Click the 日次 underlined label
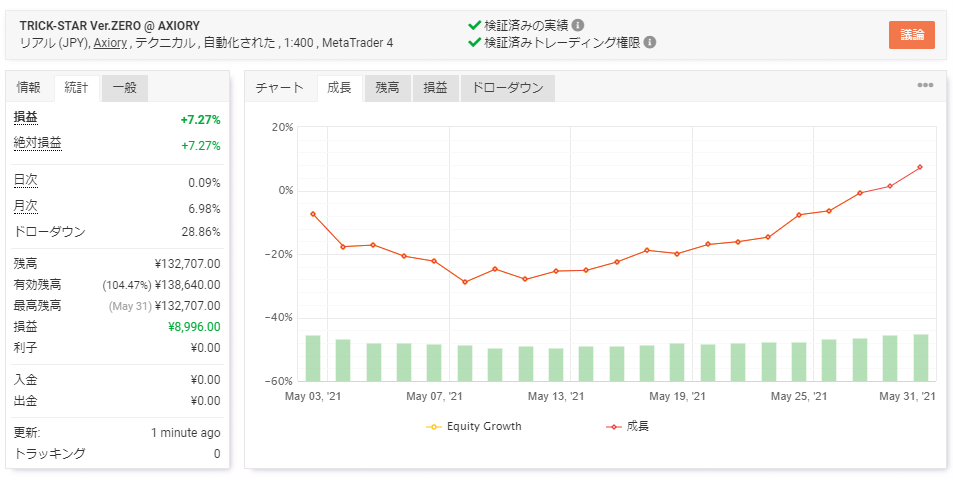Screen dimensions: 953x480 pos(26,180)
